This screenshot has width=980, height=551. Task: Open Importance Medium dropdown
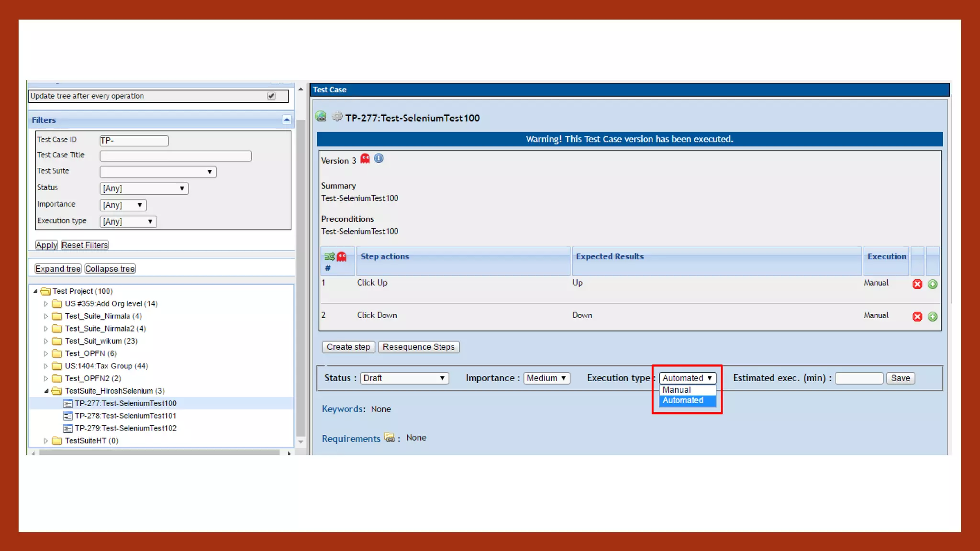click(x=546, y=378)
